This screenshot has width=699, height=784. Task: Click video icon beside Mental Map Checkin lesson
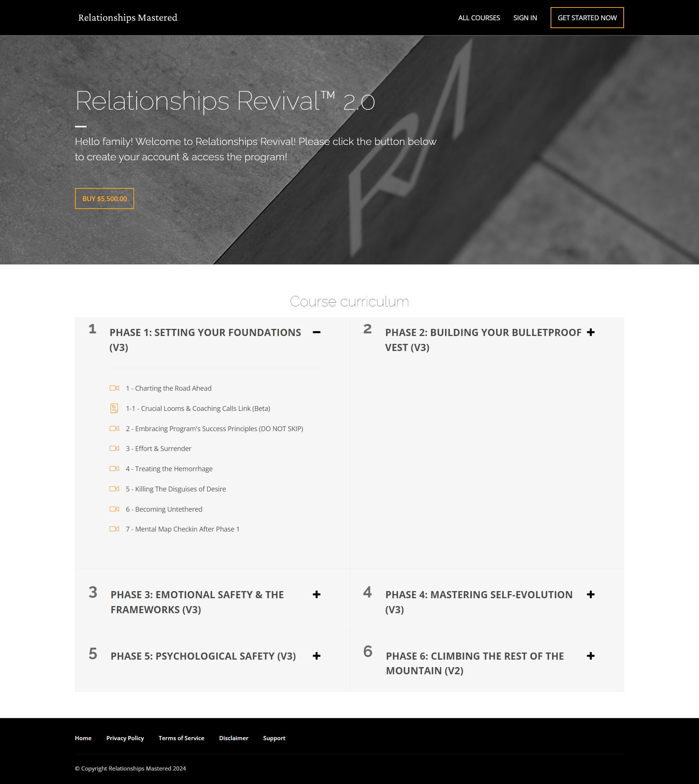[114, 529]
